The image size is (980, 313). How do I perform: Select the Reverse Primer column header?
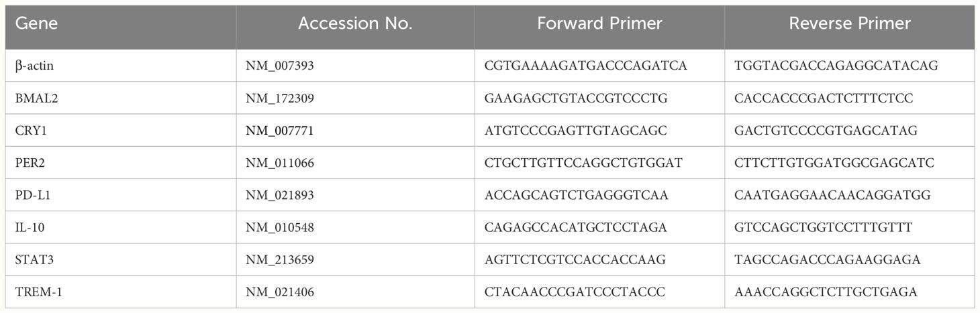849,24
